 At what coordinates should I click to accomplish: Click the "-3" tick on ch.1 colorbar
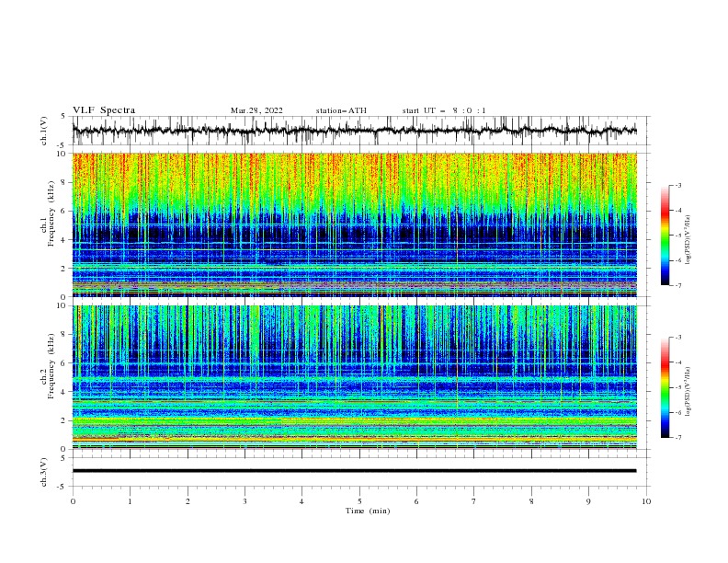pyautogui.click(x=678, y=185)
